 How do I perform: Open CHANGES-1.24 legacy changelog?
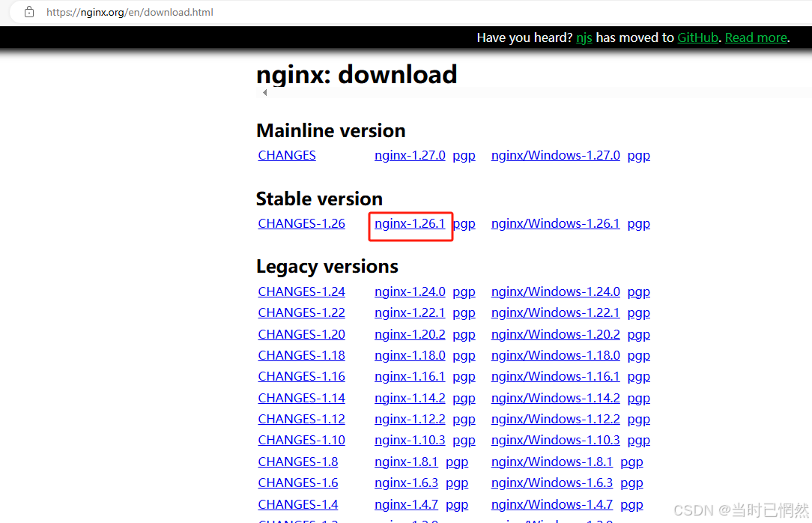(x=301, y=291)
